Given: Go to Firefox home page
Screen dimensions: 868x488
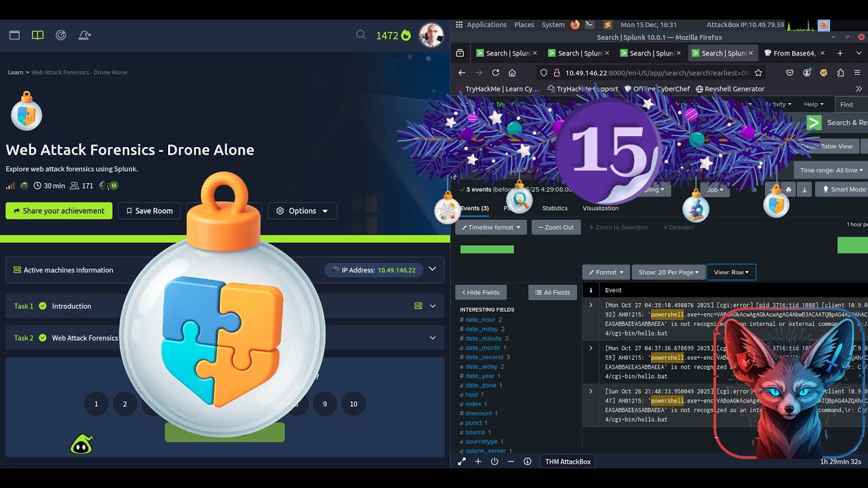Looking at the screenshot, I should 512,73.
